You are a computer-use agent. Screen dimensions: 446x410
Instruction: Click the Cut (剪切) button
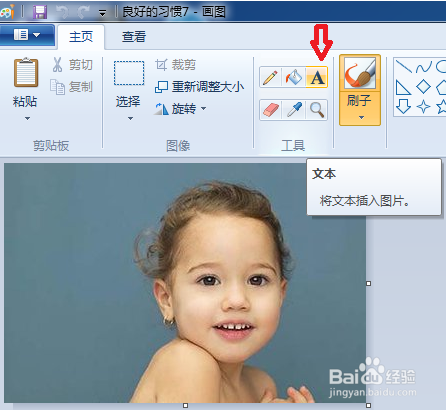pos(72,64)
